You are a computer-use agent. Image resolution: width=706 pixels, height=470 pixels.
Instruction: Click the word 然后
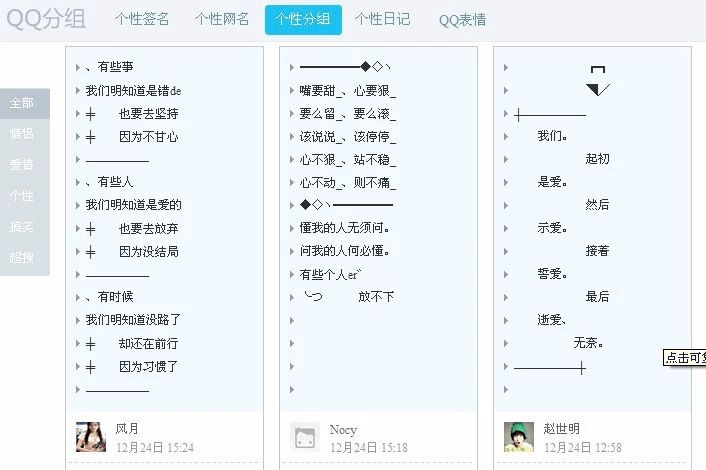[x=597, y=205]
